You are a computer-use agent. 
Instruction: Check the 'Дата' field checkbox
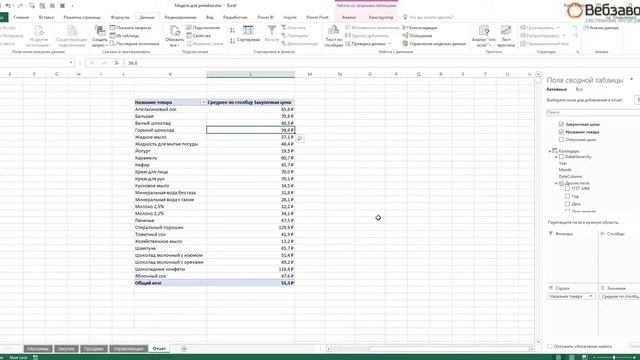(567, 204)
